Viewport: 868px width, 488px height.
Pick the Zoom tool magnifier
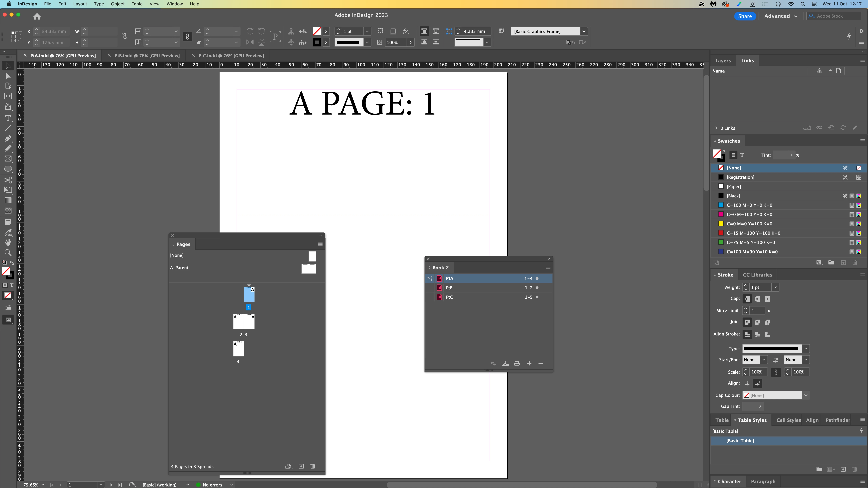[8, 253]
